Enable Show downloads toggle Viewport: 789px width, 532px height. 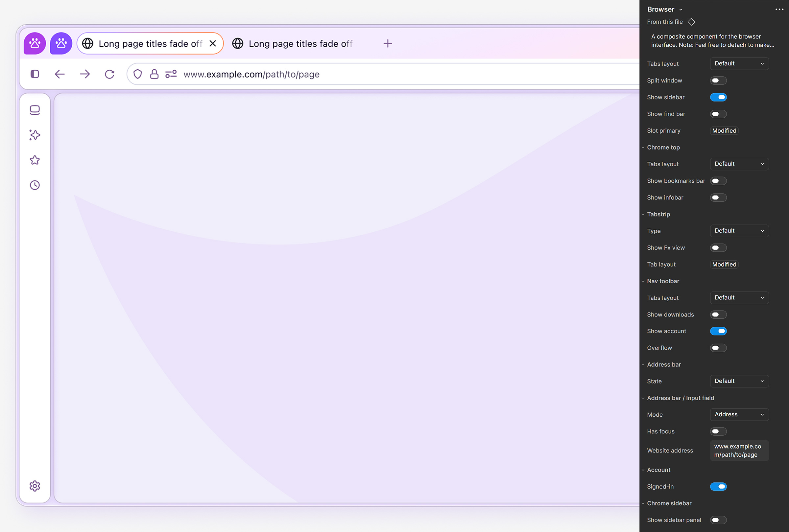[x=718, y=314]
